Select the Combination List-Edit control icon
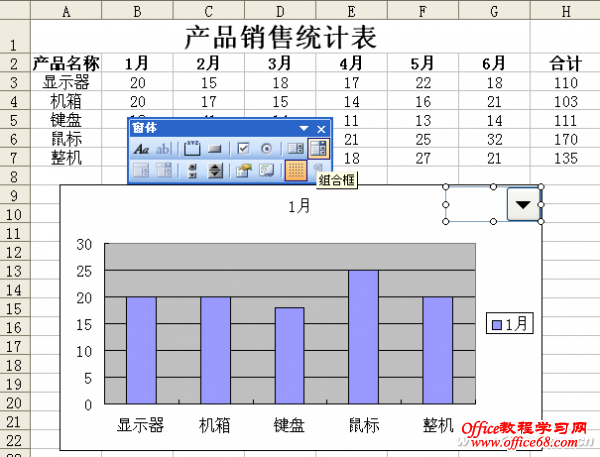 [141, 171]
